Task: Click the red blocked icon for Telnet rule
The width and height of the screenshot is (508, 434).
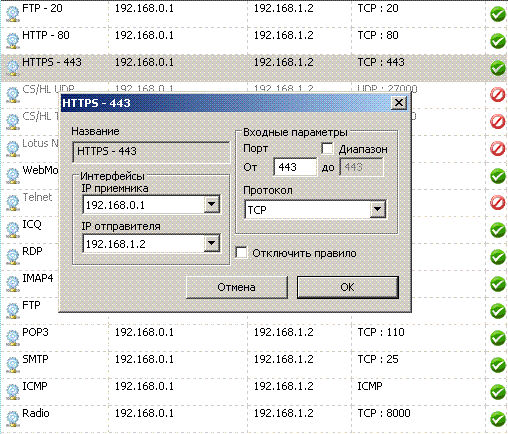Action: [498, 203]
